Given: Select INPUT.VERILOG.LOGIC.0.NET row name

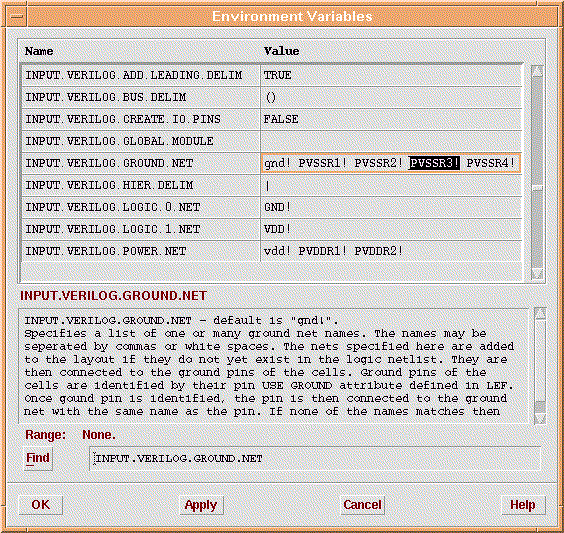Looking at the screenshot, I should point(113,207).
